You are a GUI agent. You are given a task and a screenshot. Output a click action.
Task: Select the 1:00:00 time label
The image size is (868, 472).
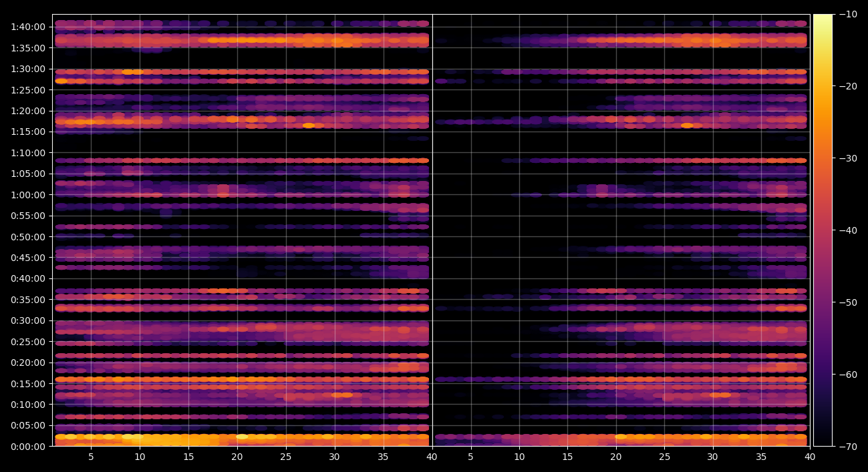[28, 194]
